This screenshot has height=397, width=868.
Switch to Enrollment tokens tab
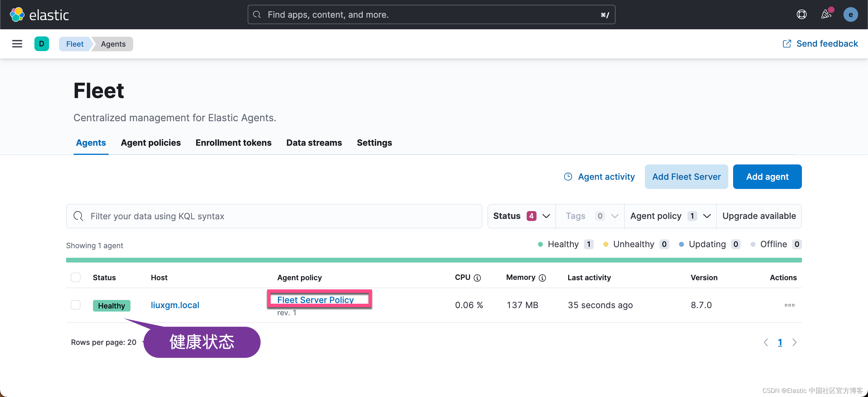(x=234, y=143)
